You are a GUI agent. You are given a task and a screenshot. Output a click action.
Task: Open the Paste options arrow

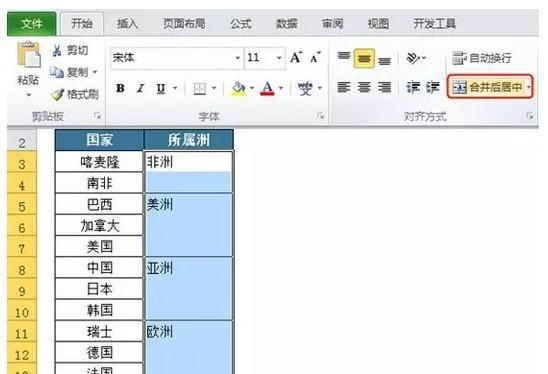29,95
